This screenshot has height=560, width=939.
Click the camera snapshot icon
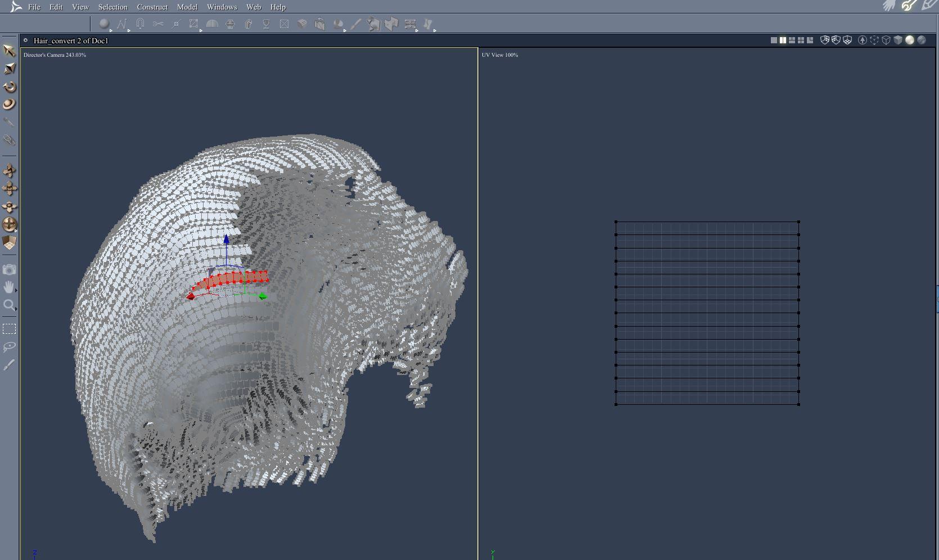click(x=9, y=270)
